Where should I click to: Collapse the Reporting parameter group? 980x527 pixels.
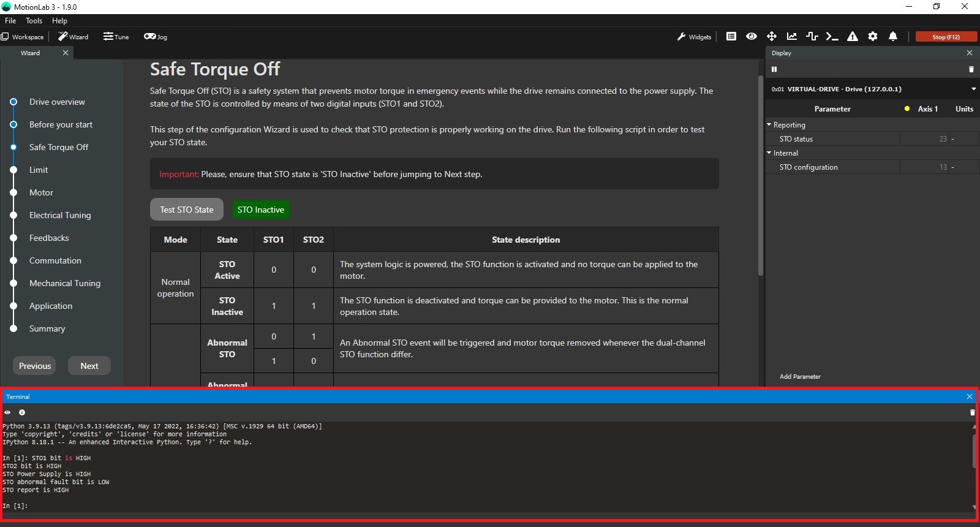coord(769,125)
